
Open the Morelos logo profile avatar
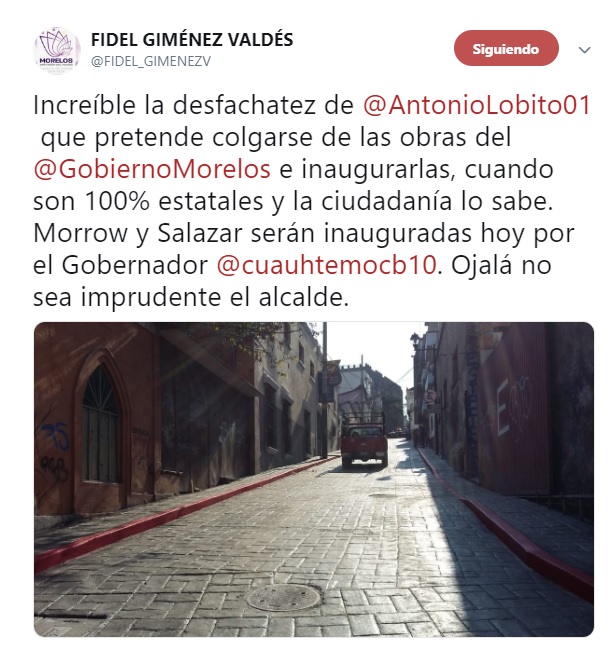coord(57,51)
